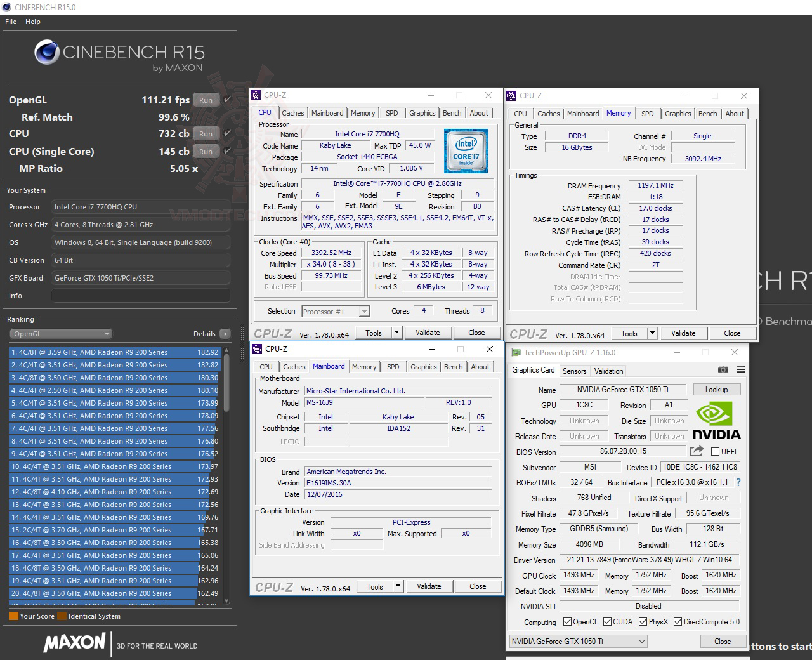This screenshot has width=812, height=660.
Task: Toggle the DirectCompute 5.0 checkbox
Action: point(678,622)
